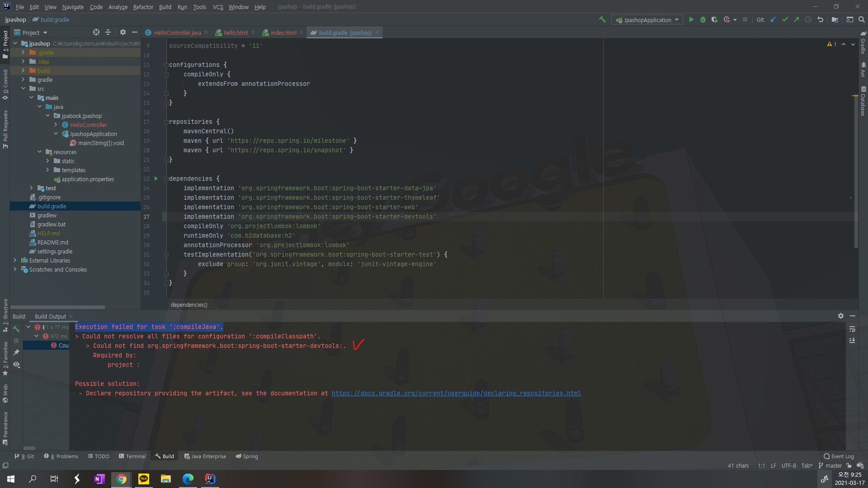This screenshot has height=488, width=868.
Task: Select settings.gradle in project tree
Action: coord(55,251)
